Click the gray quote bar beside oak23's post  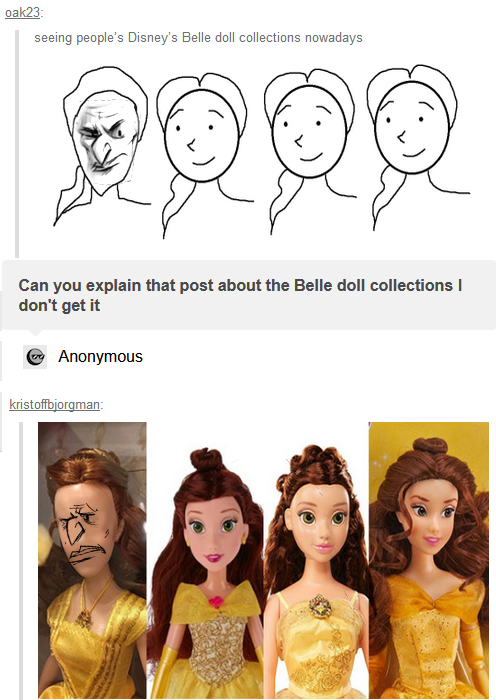coord(17,144)
